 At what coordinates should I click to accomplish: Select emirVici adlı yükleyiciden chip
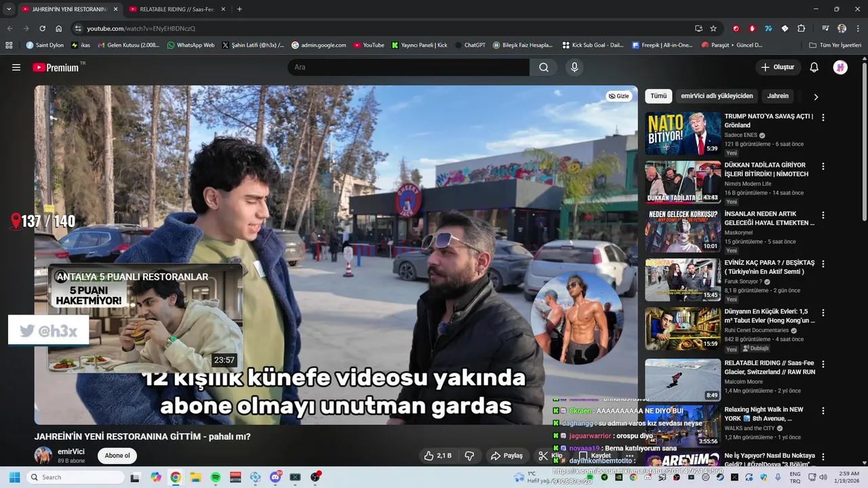click(717, 96)
